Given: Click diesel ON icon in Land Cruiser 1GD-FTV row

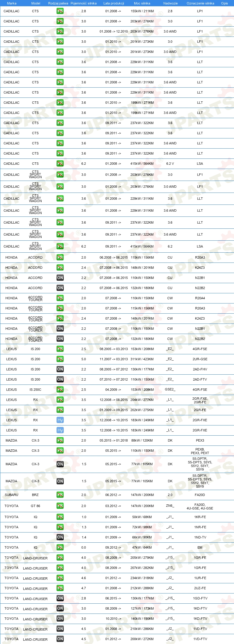Looking at the screenshot, I should coord(60,598).
